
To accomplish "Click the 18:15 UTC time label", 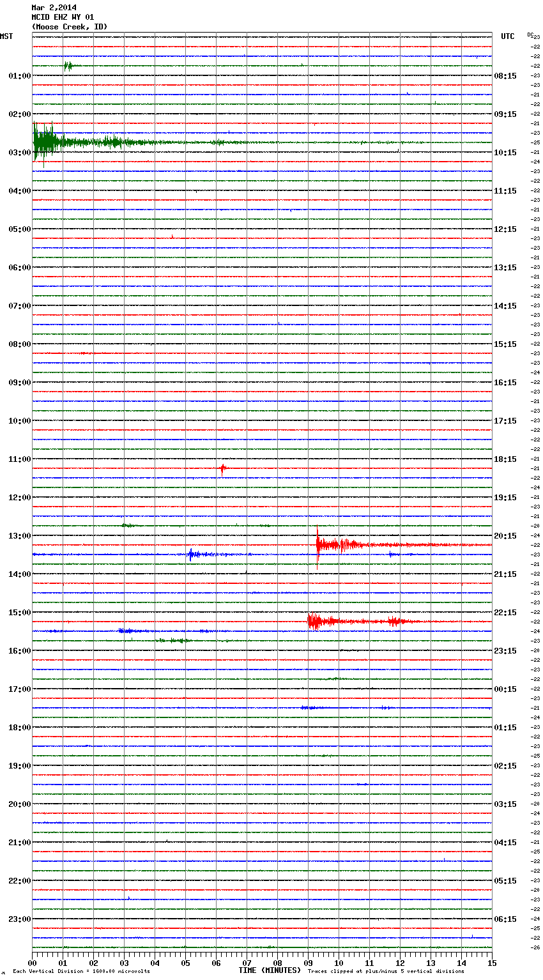I will [x=505, y=459].
